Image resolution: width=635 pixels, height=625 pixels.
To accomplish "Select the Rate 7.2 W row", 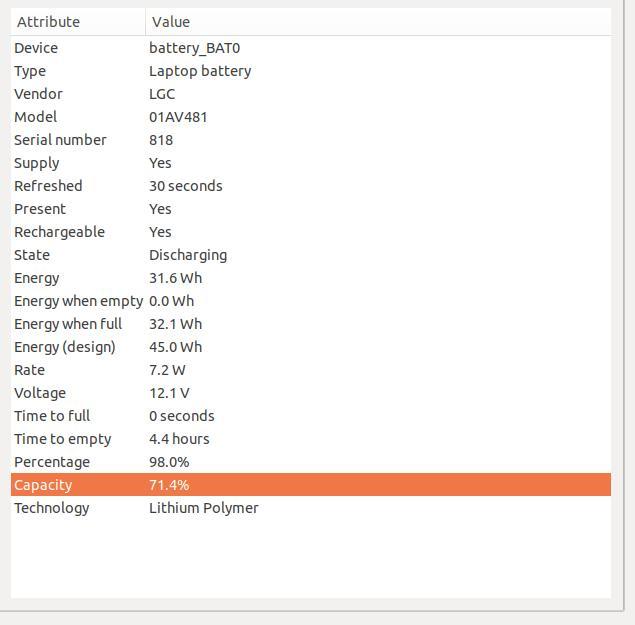I will tap(311, 370).
